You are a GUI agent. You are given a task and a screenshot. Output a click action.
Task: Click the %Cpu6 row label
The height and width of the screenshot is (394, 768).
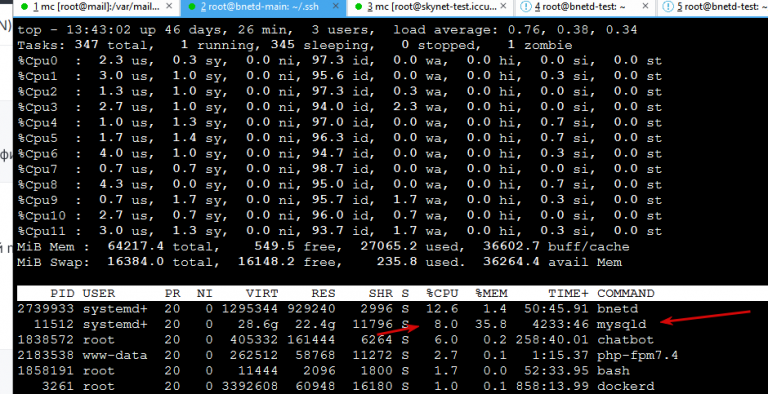37,154
